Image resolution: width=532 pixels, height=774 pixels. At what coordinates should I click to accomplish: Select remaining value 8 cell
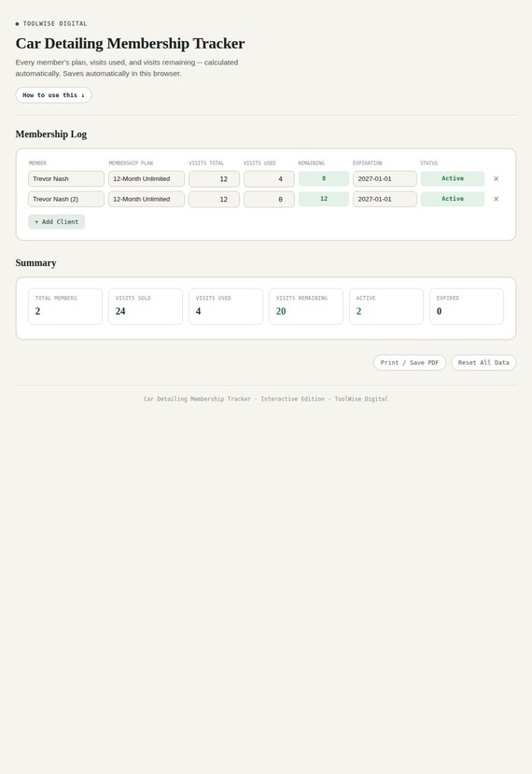coord(324,178)
